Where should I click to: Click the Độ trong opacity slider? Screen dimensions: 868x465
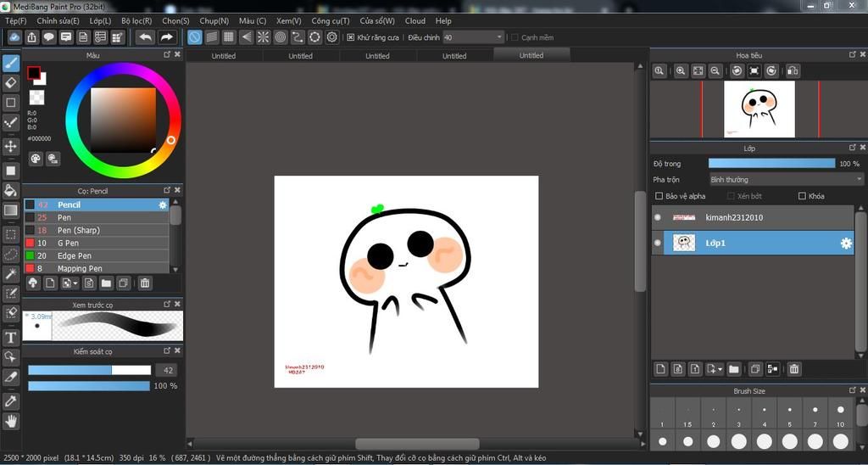(x=771, y=164)
